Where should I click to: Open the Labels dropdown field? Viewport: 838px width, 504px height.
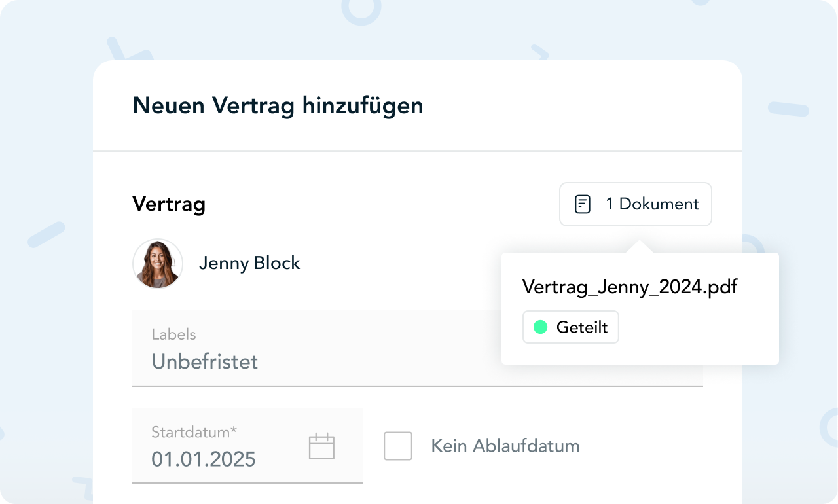click(x=314, y=348)
